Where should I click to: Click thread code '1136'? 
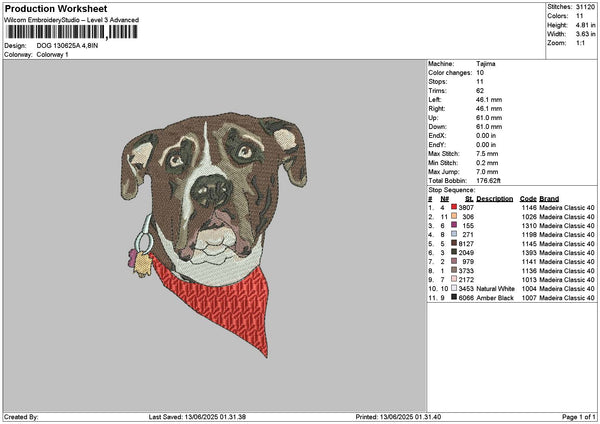click(x=529, y=271)
